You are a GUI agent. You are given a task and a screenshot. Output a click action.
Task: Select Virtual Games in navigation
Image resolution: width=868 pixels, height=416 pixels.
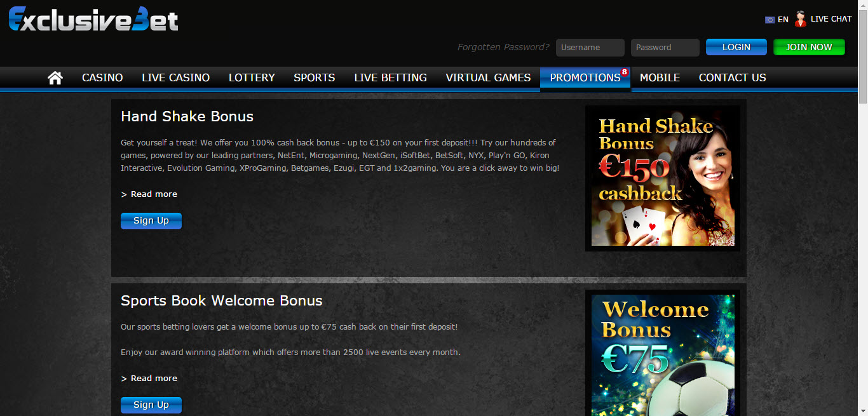(x=488, y=77)
